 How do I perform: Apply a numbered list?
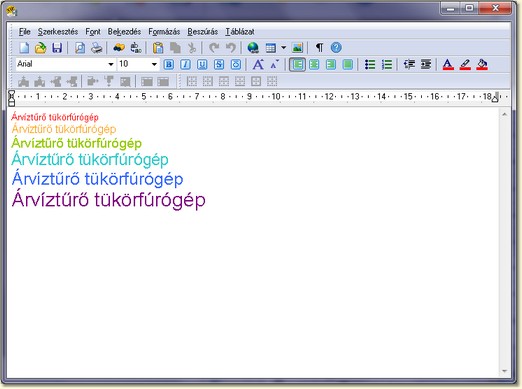click(387, 64)
